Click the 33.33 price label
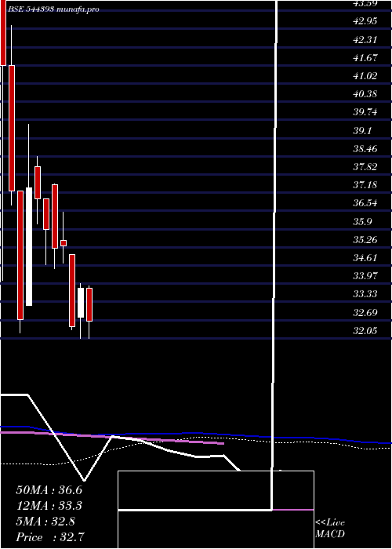 (x=365, y=294)
